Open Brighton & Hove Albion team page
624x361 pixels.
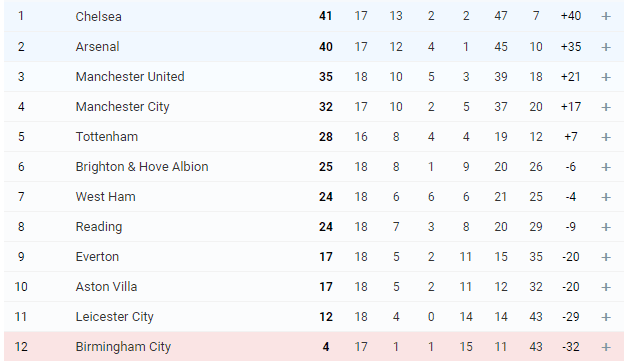click(142, 166)
